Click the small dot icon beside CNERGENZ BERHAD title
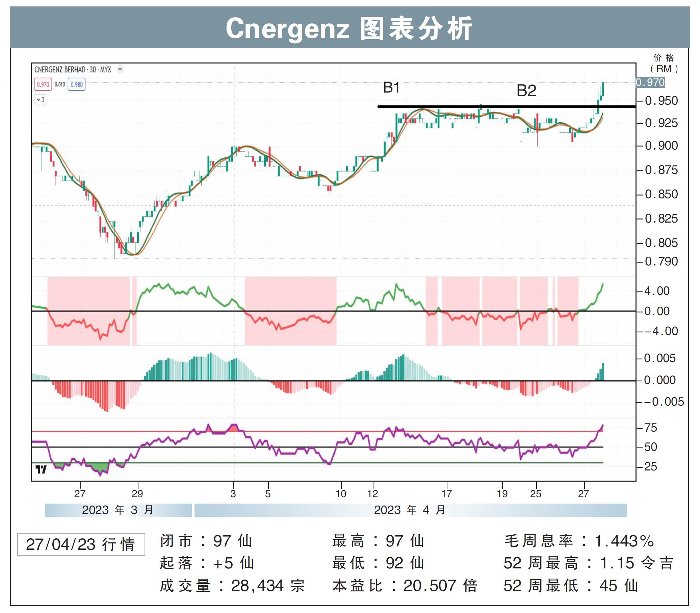 (x=120, y=70)
